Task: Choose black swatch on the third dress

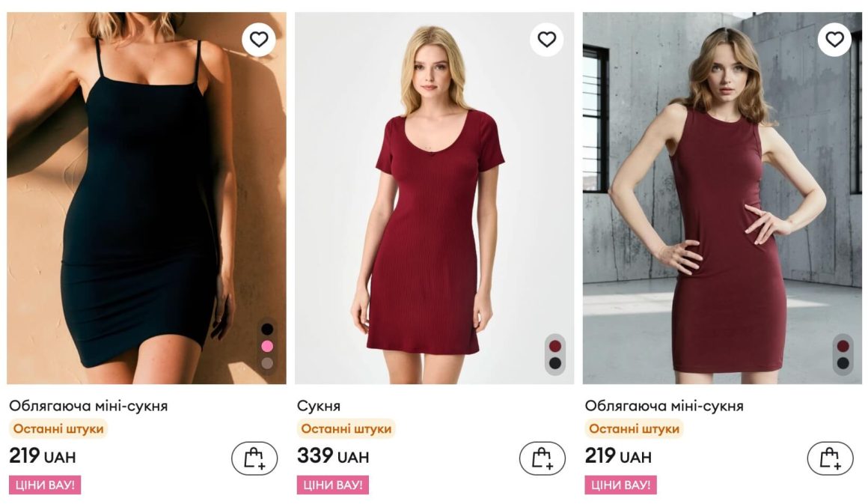Action: tap(843, 363)
